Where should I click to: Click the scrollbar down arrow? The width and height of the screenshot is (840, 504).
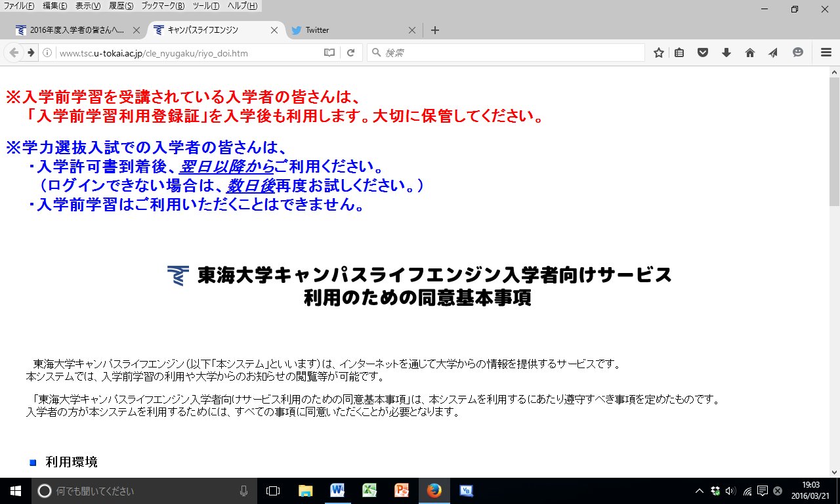[834, 472]
